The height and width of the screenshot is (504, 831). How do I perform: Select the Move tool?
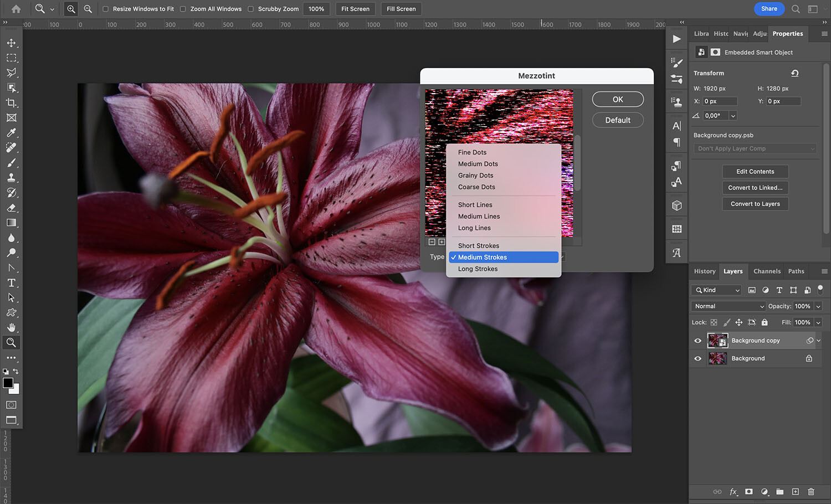[x=11, y=43]
